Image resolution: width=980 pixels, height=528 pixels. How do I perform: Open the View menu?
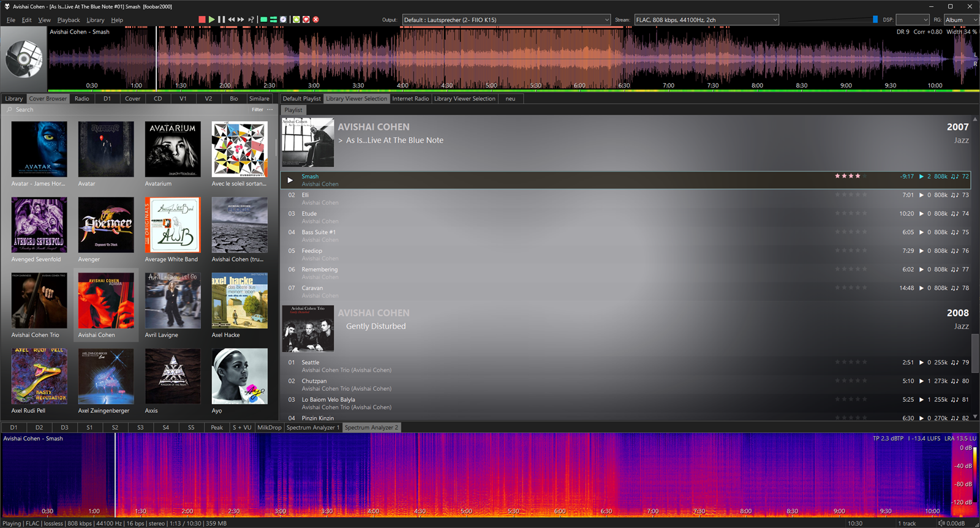[45, 20]
